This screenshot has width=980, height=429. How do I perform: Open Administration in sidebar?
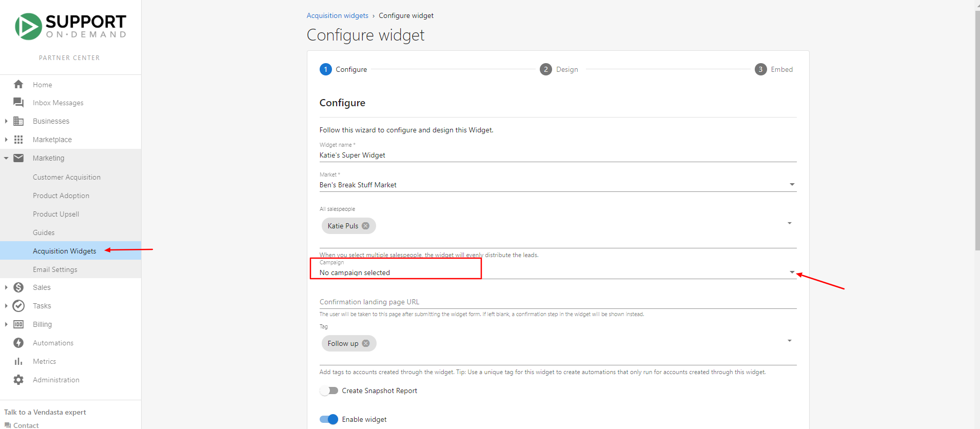coord(56,380)
